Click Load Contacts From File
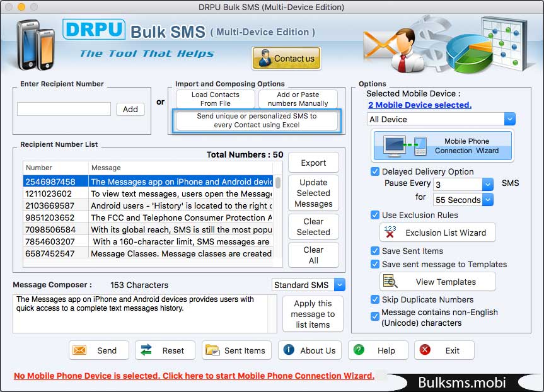Screen dimensions: 544x392 click(215, 99)
